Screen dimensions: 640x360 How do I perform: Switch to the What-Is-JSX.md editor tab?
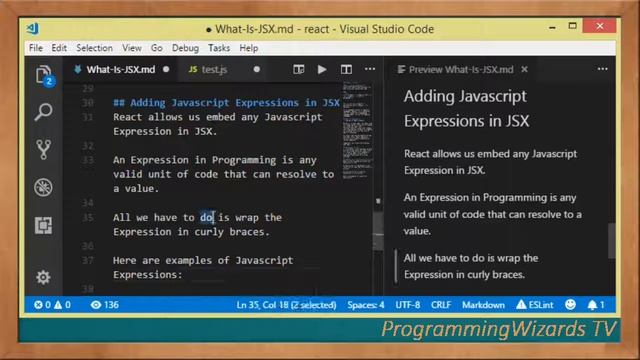coord(120,69)
